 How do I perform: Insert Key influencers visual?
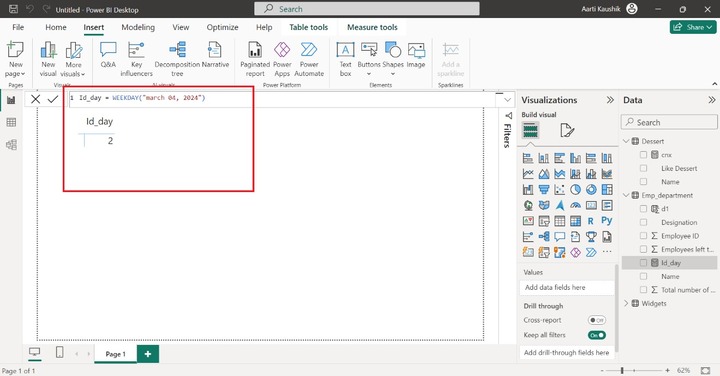pyautogui.click(x=136, y=59)
